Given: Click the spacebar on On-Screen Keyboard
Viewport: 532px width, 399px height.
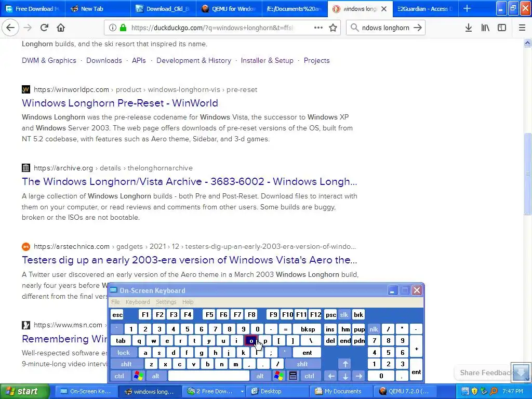Looking at the screenshot, I should (209, 376).
